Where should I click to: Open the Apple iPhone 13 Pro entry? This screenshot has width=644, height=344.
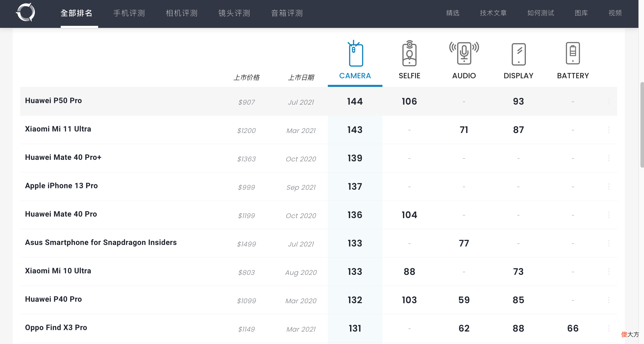tap(61, 186)
